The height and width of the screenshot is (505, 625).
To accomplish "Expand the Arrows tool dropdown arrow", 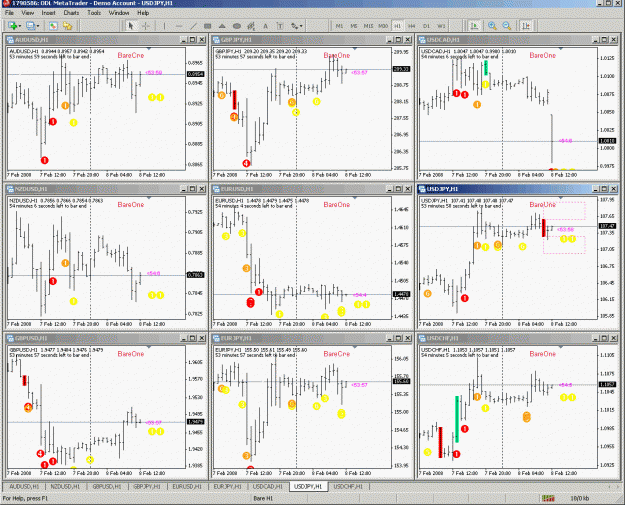I will [301, 26].
